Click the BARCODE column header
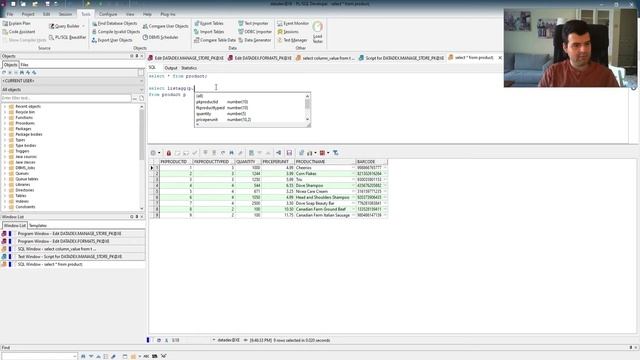The width and height of the screenshot is (640, 360). 371,162
